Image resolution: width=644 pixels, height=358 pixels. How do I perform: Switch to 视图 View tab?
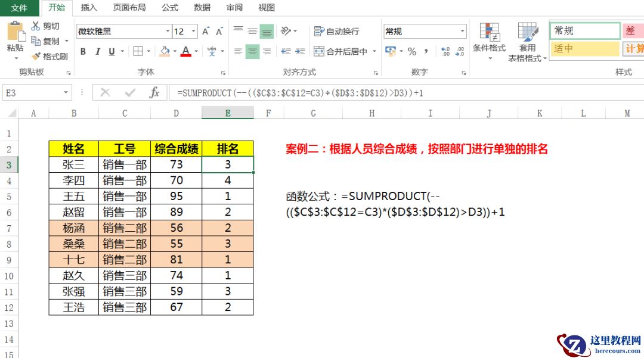pyautogui.click(x=266, y=7)
